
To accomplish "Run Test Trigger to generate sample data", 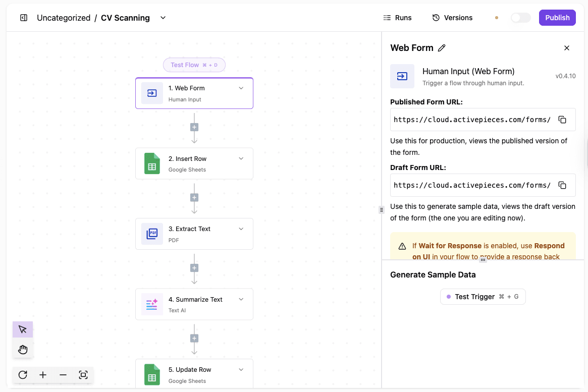I will (x=482, y=297).
